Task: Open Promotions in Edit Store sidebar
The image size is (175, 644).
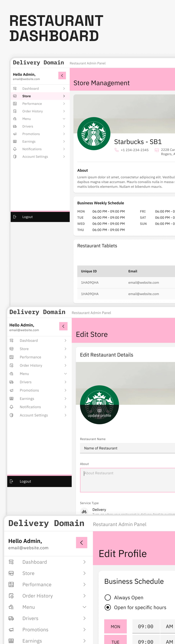Action: coord(39,390)
